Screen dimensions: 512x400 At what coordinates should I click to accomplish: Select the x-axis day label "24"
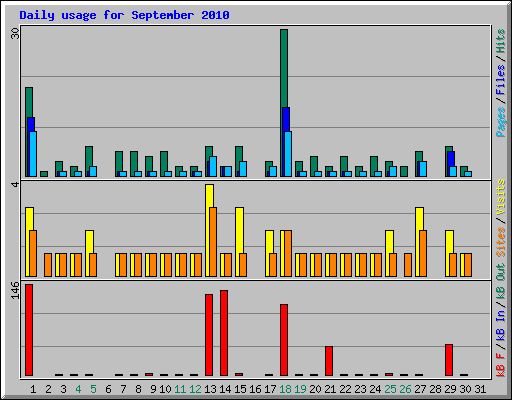(375, 389)
